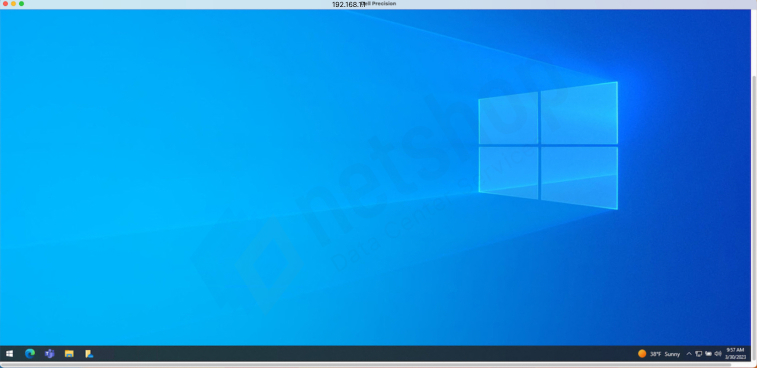Minimize the remote desktop window

point(13,4)
